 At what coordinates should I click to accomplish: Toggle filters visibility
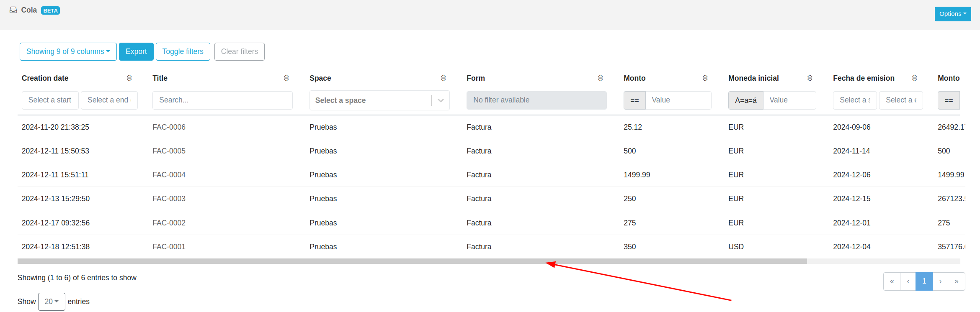click(183, 51)
